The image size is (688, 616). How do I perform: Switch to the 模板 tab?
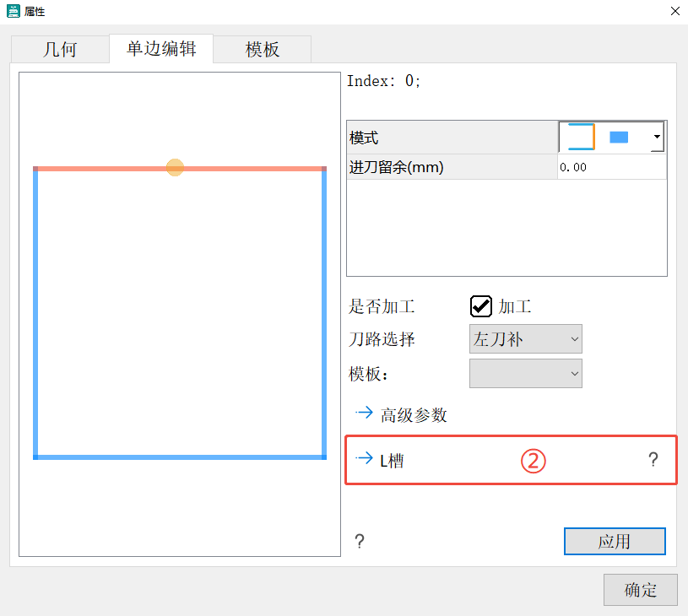[263, 49]
